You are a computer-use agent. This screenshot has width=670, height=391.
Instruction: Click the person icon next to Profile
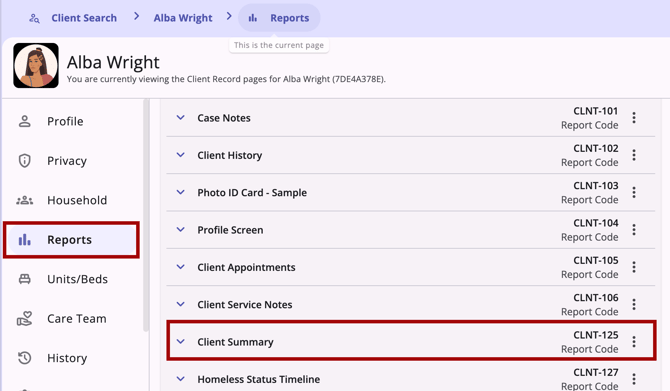25,121
